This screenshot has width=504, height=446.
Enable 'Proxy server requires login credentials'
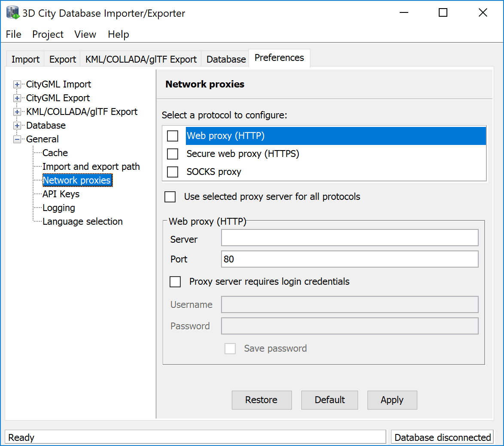(175, 282)
